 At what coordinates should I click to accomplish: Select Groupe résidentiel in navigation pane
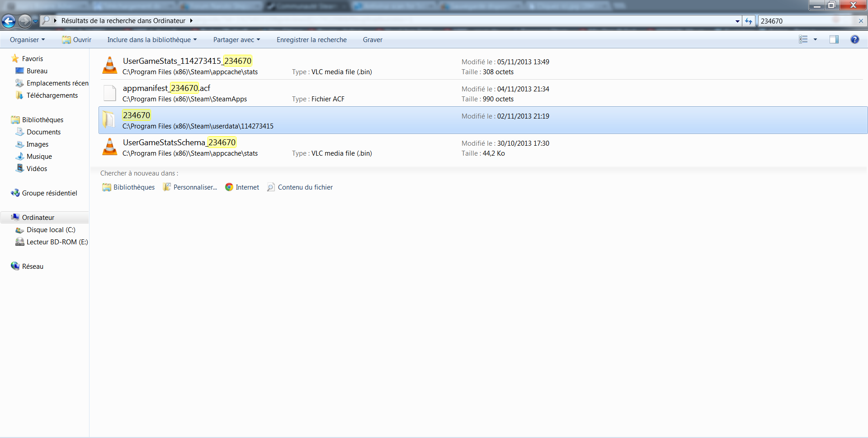[50, 193]
